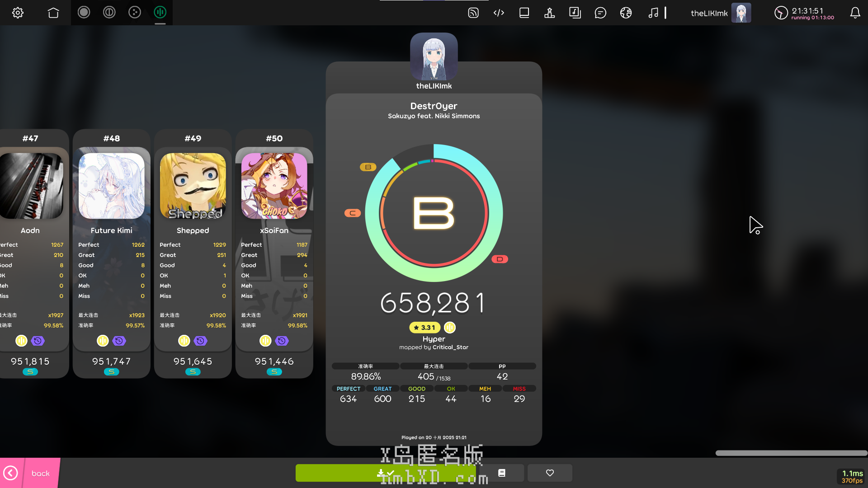This screenshot has width=868, height=488.
Task: Open the beatmap collections book button
Action: coord(502,473)
